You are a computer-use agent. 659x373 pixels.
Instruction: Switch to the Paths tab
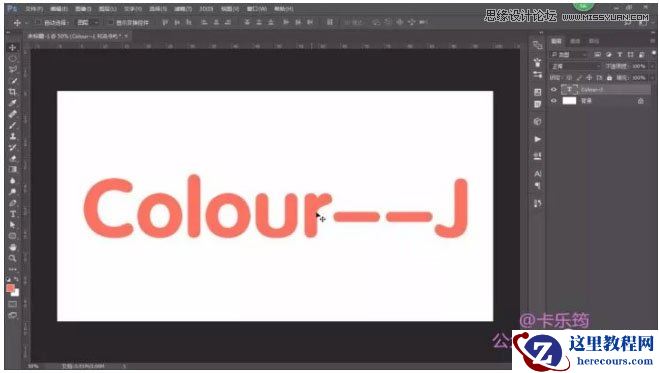[x=594, y=41]
